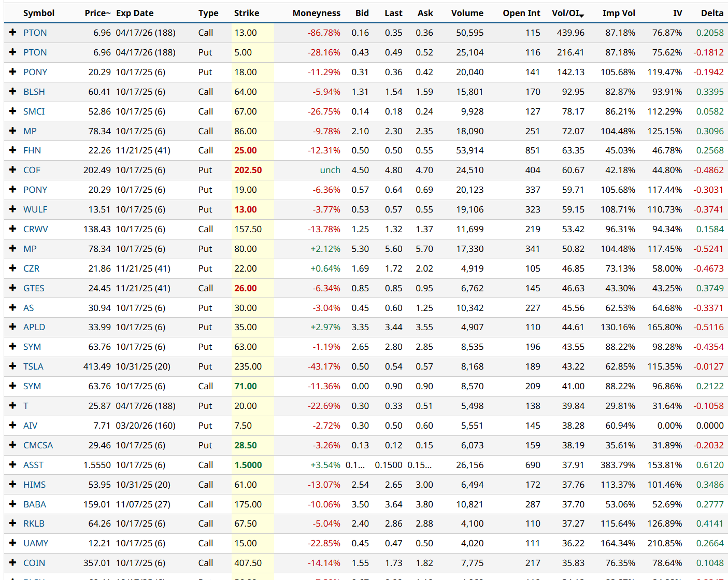The image size is (728, 580).
Task: Select the 210.85% IV value
Action: click(665, 543)
